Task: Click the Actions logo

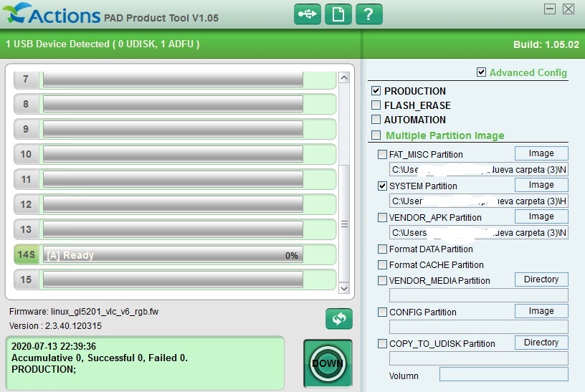Action: (52, 14)
